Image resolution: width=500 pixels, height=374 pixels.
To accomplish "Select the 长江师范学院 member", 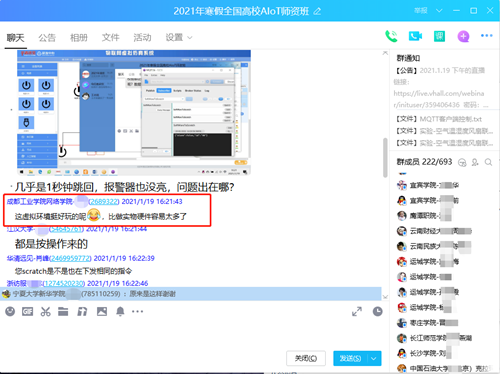I will click(x=434, y=338).
